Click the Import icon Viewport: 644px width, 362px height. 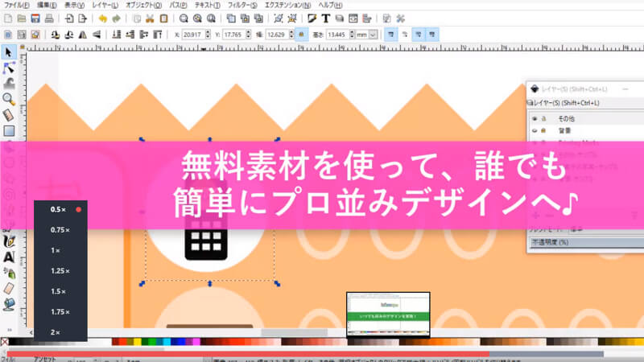[69, 19]
